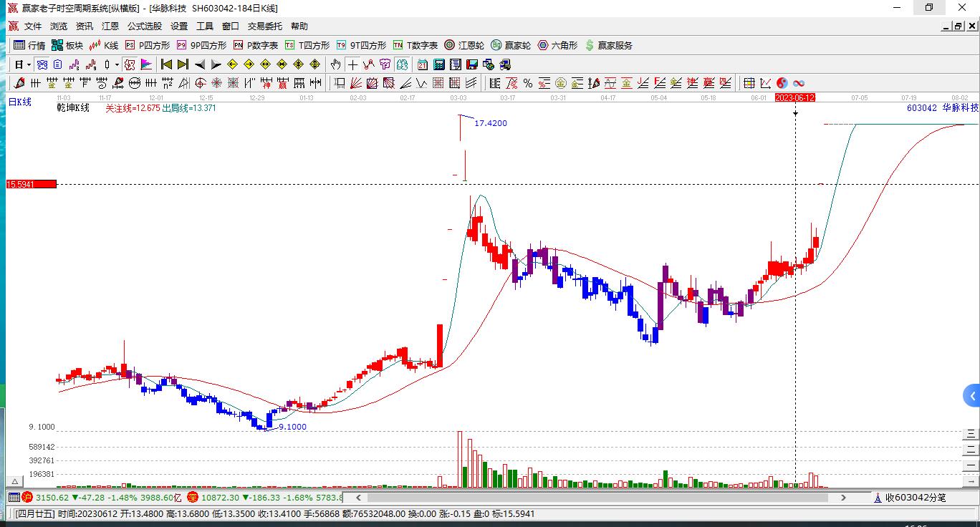Toggle the crosshair cursor tool

tap(352, 64)
